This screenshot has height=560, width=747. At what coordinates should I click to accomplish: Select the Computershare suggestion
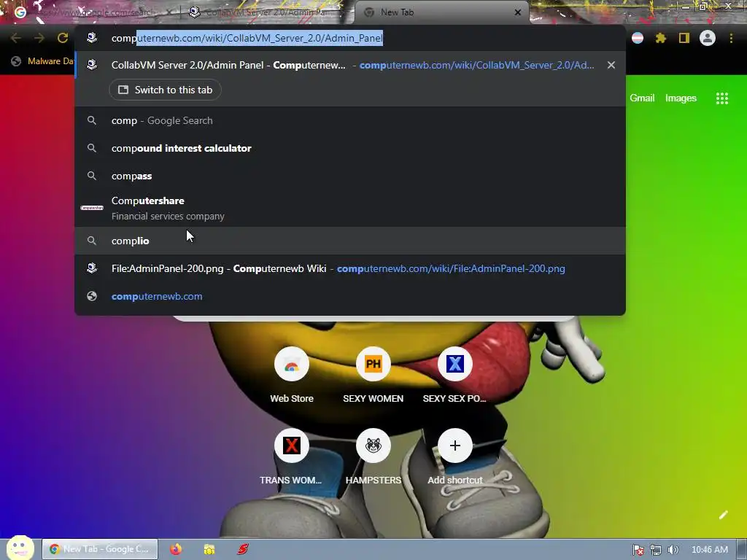[350, 208]
